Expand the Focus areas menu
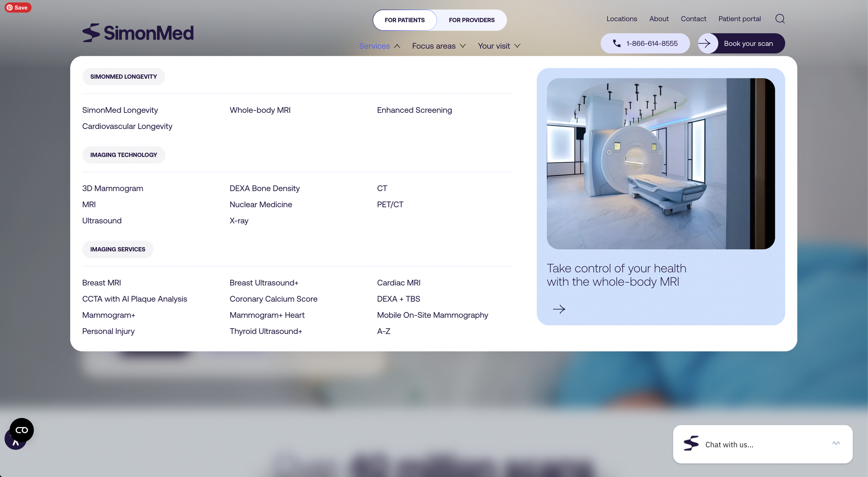Screen dimensions: 868x477 [439, 46]
